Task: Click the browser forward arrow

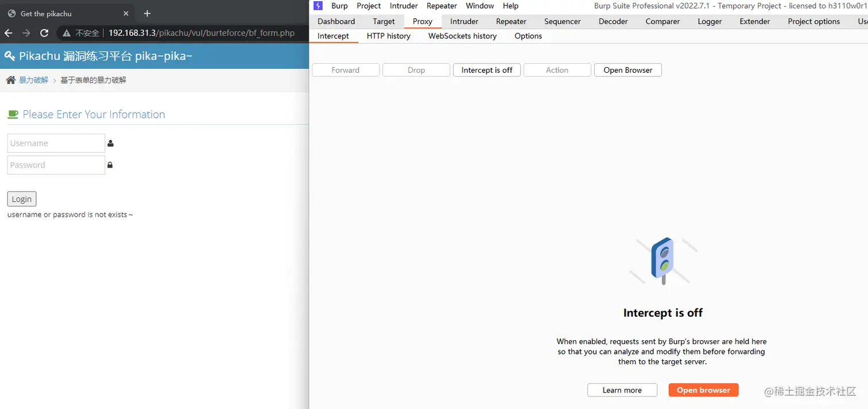Action: coord(26,33)
